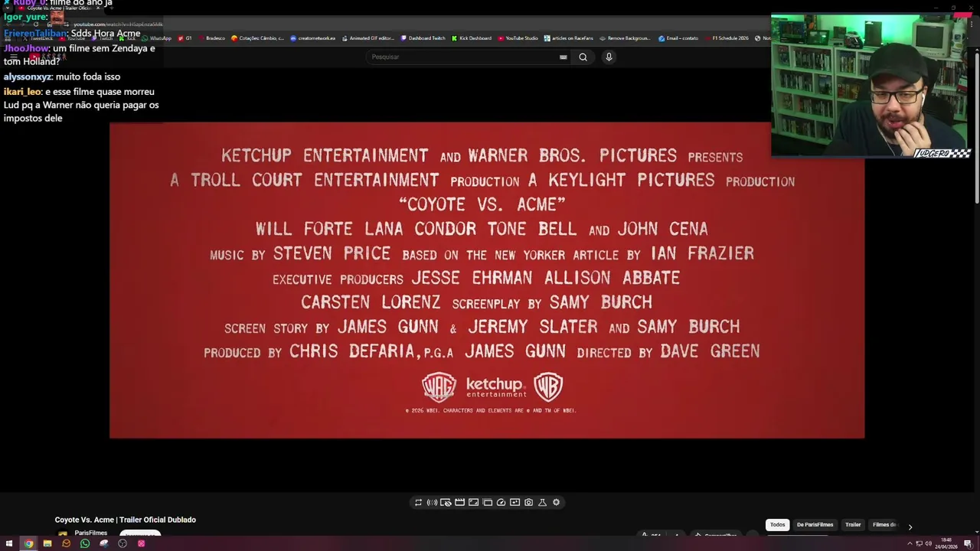Open the ParisFilmes channel name link
The image size is (980, 551).
tap(91, 533)
